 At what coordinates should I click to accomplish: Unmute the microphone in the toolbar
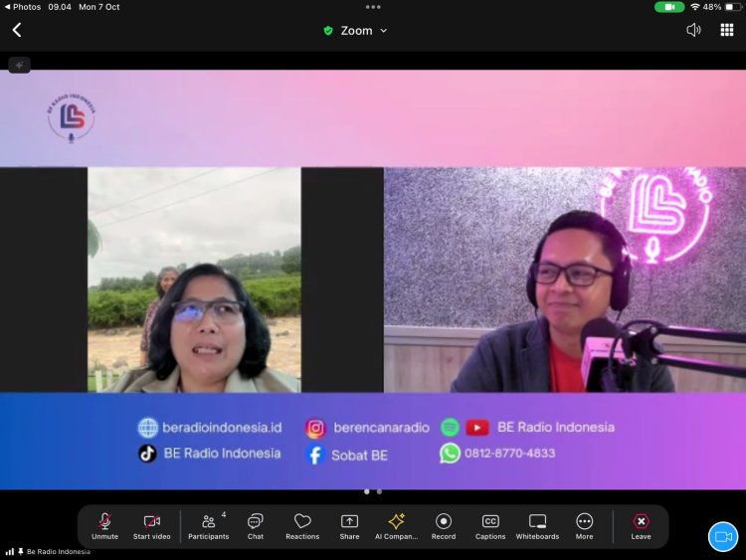point(104,525)
